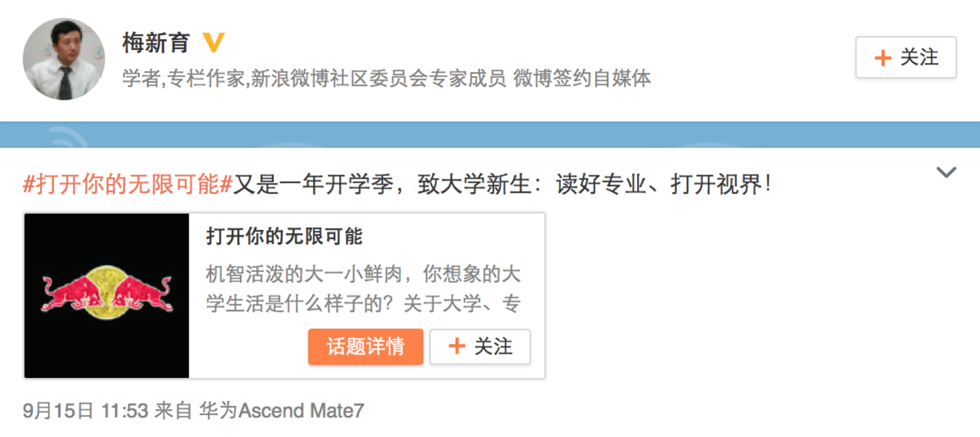This screenshot has width=980, height=437.
Task: Click the plus icon in the topic card's 关注
Action: coord(457,346)
